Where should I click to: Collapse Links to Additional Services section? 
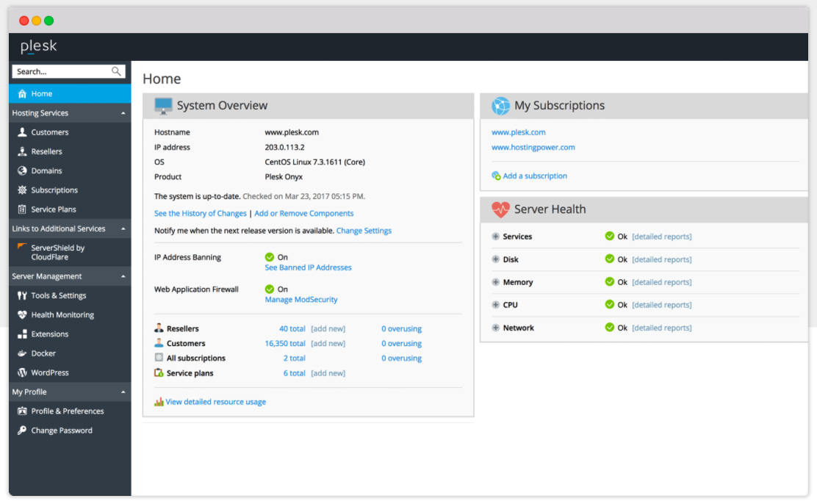(123, 228)
